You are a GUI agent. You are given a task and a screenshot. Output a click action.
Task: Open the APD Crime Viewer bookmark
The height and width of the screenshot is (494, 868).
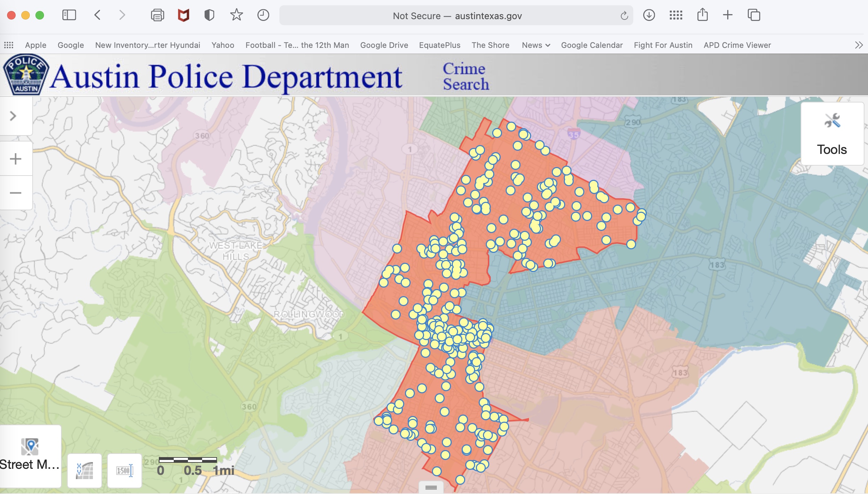(x=737, y=45)
